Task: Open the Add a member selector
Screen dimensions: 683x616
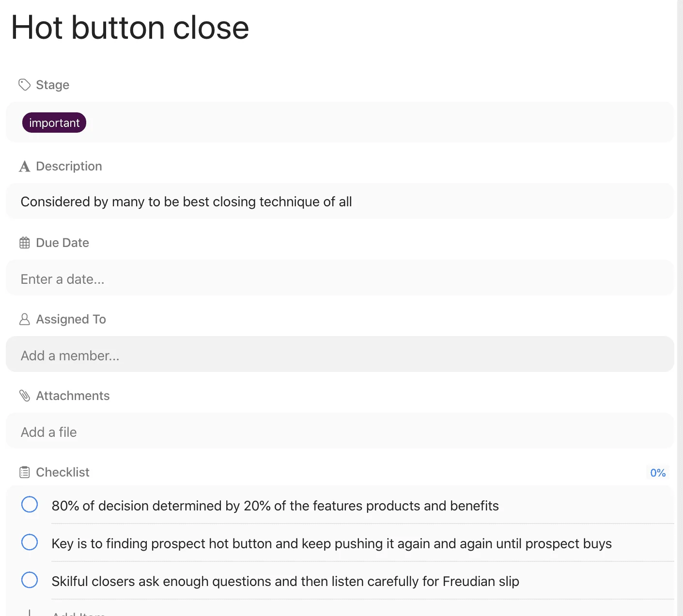Action: coord(340,354)
